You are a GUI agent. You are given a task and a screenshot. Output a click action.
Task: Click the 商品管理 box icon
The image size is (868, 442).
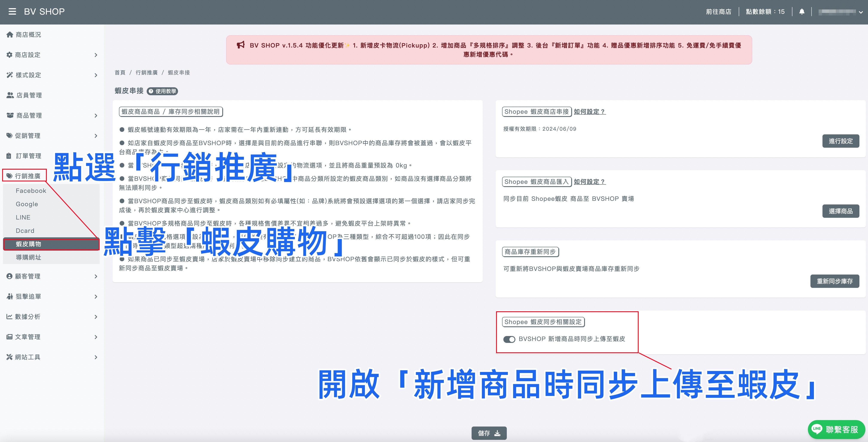(10, 115)
